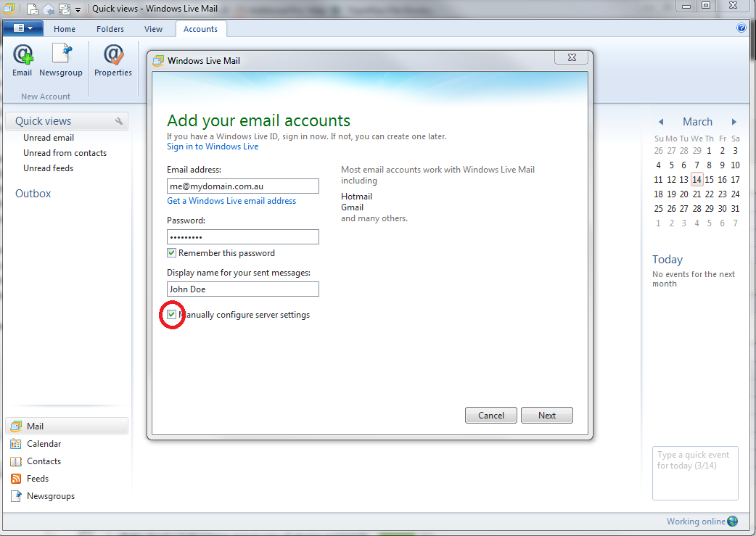Open Feeds icon in navigation pane
Image resolution: width=756 pixels, height=536 pixels.
[x=16, y=479]
